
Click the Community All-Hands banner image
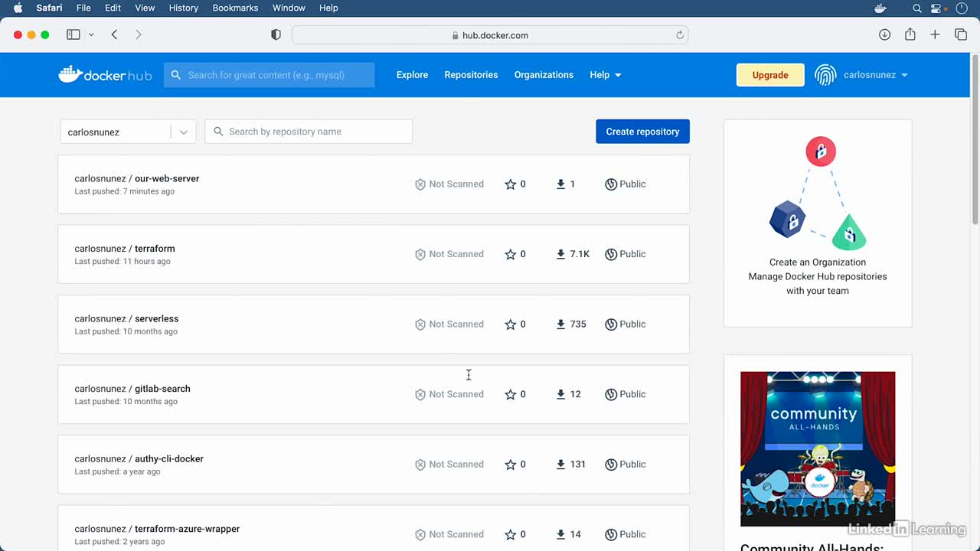pos(818,449)
